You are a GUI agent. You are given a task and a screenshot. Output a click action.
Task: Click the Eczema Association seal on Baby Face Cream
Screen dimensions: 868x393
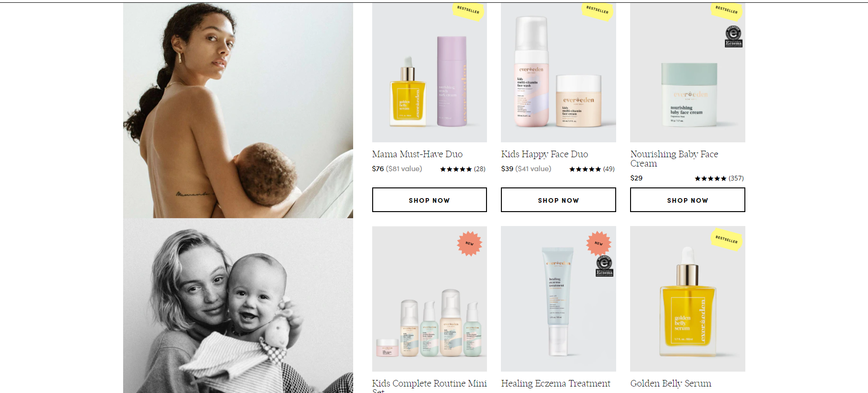click(734, 36)
